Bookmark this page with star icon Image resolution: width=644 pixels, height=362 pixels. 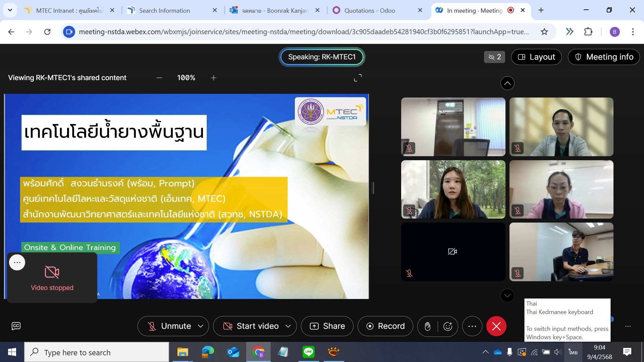pos(544,32)
